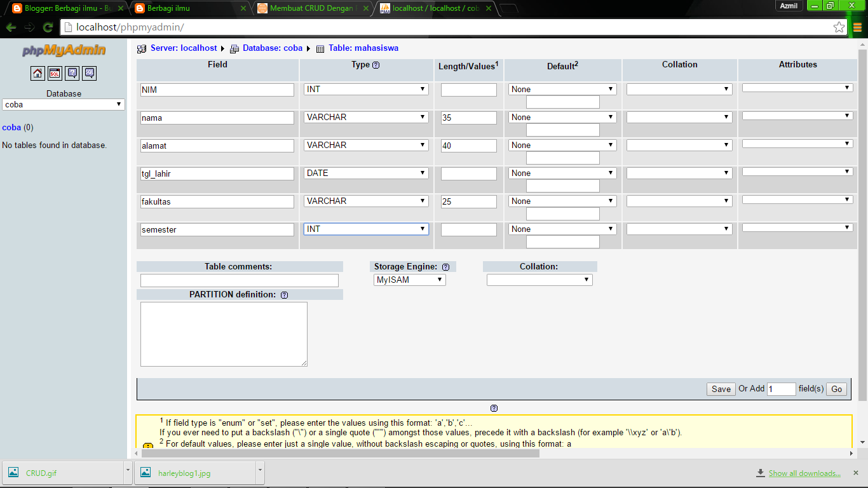This screenshot has width=868, height=488.
Task: Click the database icon beside Database: coba
Action: 234,48
